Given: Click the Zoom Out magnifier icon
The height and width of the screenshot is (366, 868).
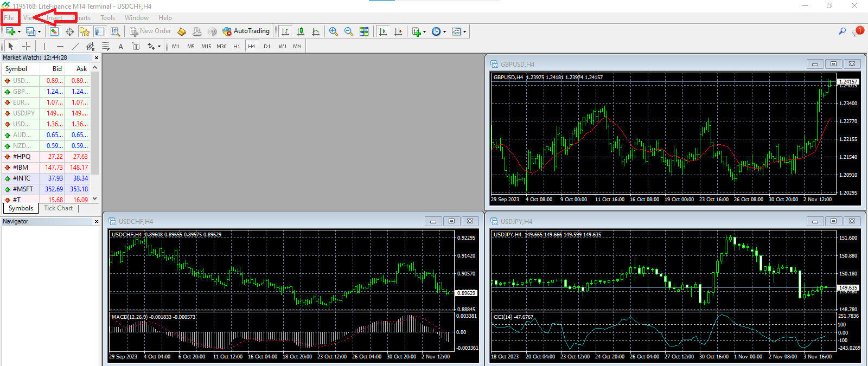Looking at the screenshot, I should coord(348,31).
